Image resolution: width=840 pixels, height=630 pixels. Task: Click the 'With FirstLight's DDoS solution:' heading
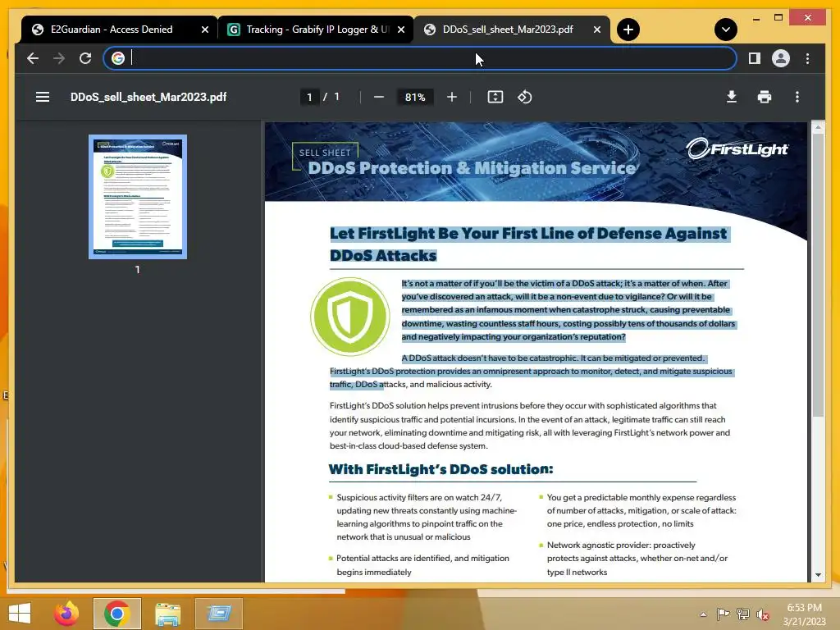[x=441, y=469]
